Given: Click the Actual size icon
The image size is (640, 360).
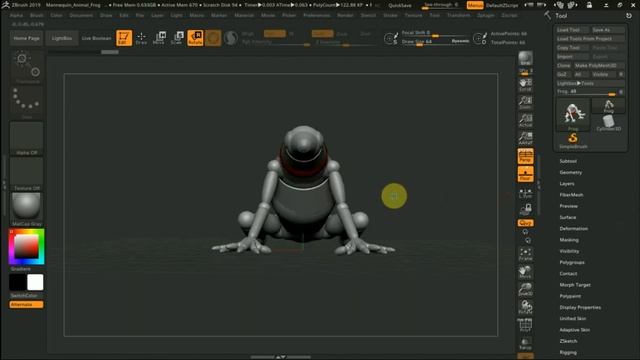Looking at the screenshot, I should pyautogui.click(x=525, y=120).
